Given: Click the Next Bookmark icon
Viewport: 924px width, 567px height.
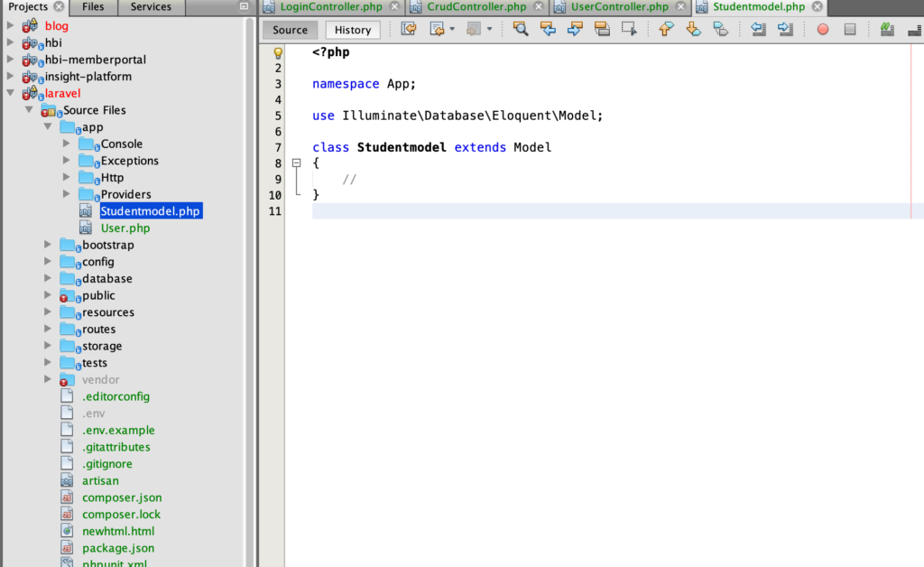Looking at the screenshot, I should pos(693,29).
